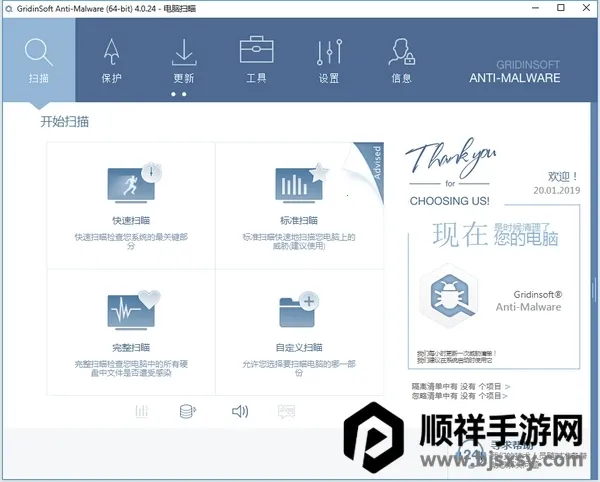Click the 快速扫描 description text
The image size is (600, 482).
131,241
